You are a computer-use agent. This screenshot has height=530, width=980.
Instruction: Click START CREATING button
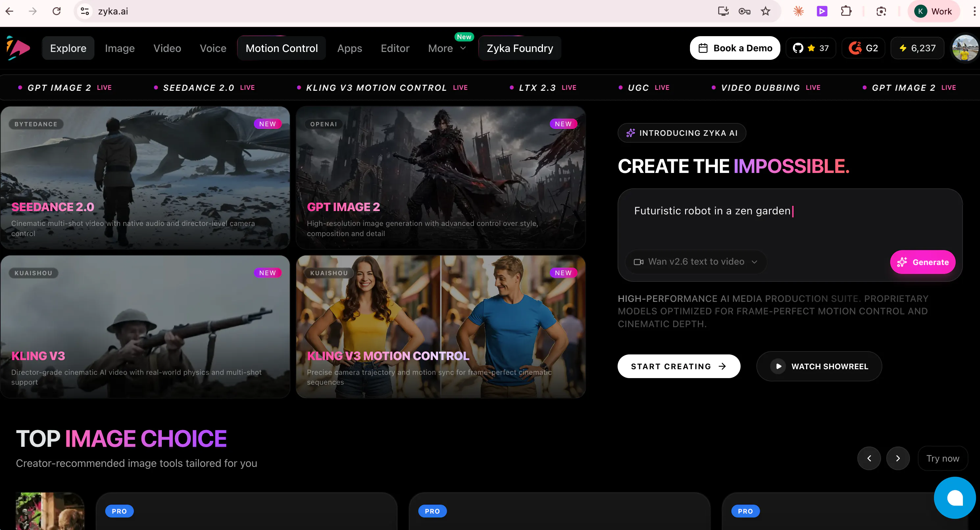679,366
